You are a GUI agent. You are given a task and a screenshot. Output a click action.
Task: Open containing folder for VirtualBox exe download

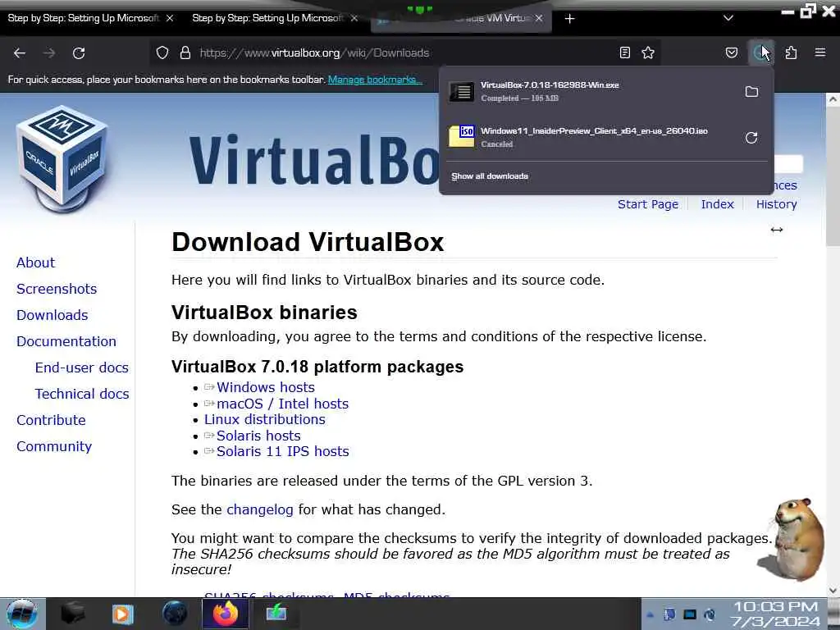coord(751,92)
